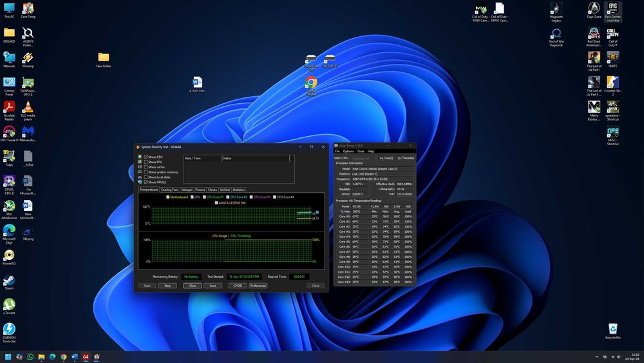
Task: Launch Hogwarts Legacy desktop shortcut
Action: [556, 12]
